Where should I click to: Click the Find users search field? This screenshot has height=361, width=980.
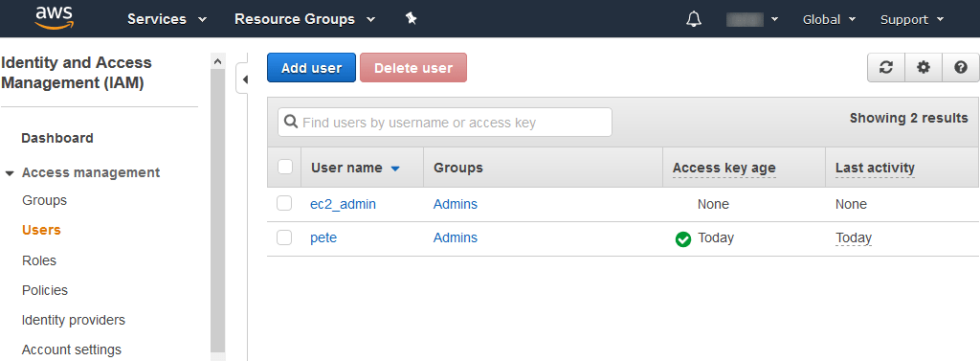tap(445, 122)
